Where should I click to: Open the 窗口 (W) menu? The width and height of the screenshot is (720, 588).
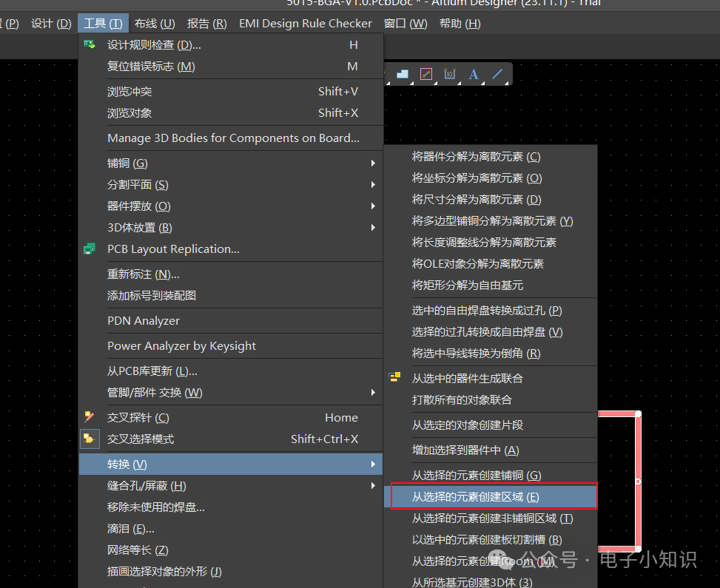(x=406, y=24)
